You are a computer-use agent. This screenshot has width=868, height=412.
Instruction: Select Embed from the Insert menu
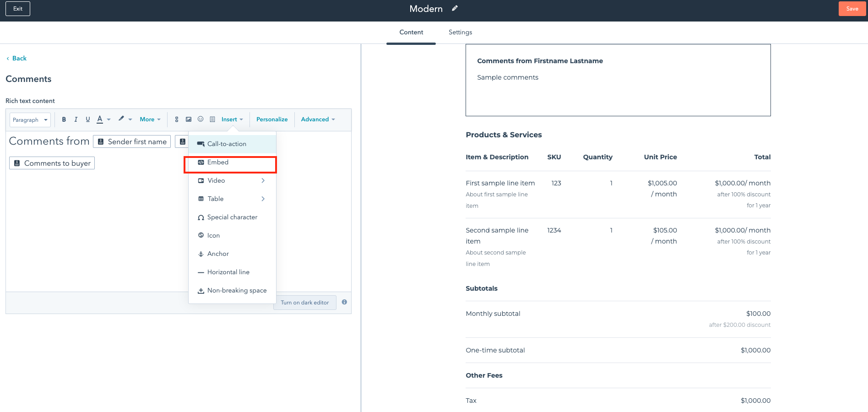217,162
